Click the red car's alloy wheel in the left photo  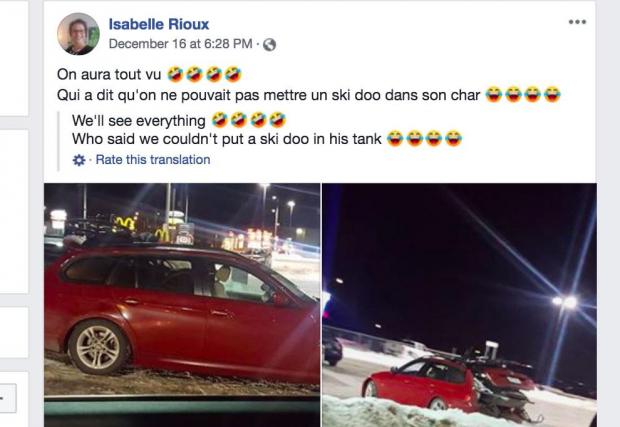[98, 347]
